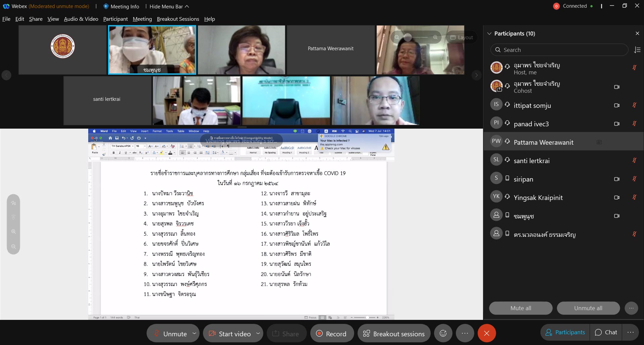Click the santi lertkrai video tile

pos(107,100)
